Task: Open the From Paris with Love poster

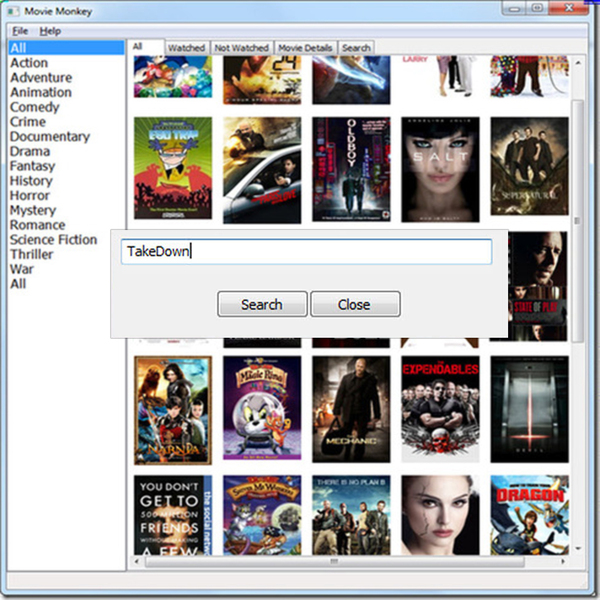Action: point(262,170)
